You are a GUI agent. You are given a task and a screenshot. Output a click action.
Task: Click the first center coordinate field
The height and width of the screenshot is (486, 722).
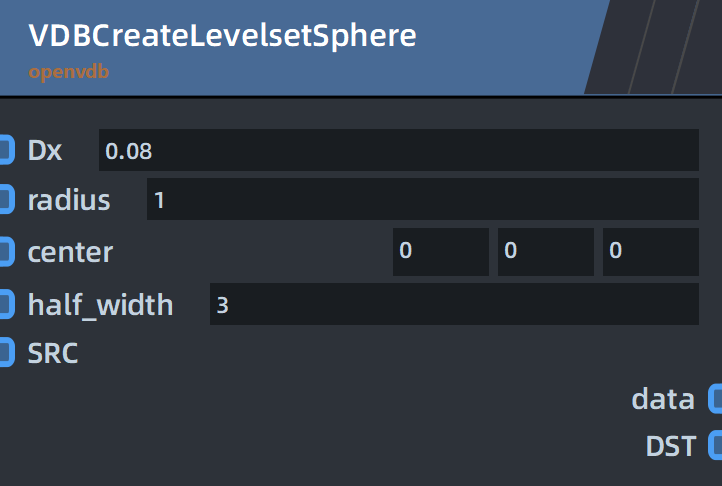441,252
